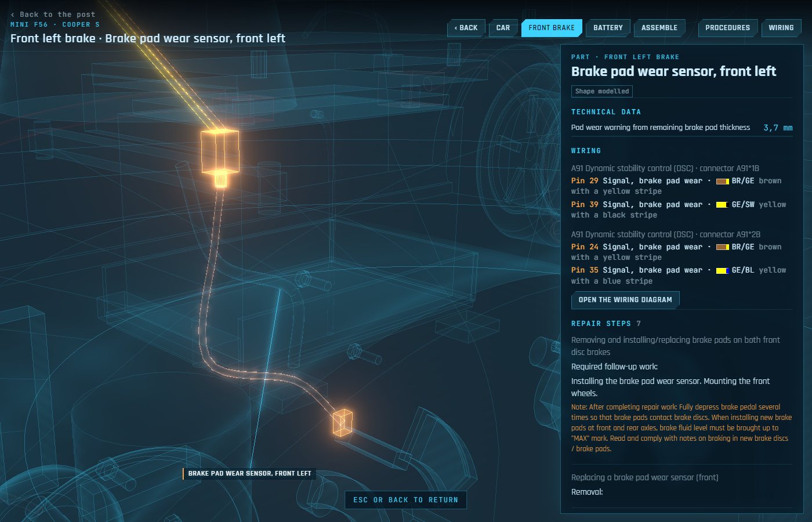
Task: Click the connector A91*2B heading
Action: click(666, 234)
